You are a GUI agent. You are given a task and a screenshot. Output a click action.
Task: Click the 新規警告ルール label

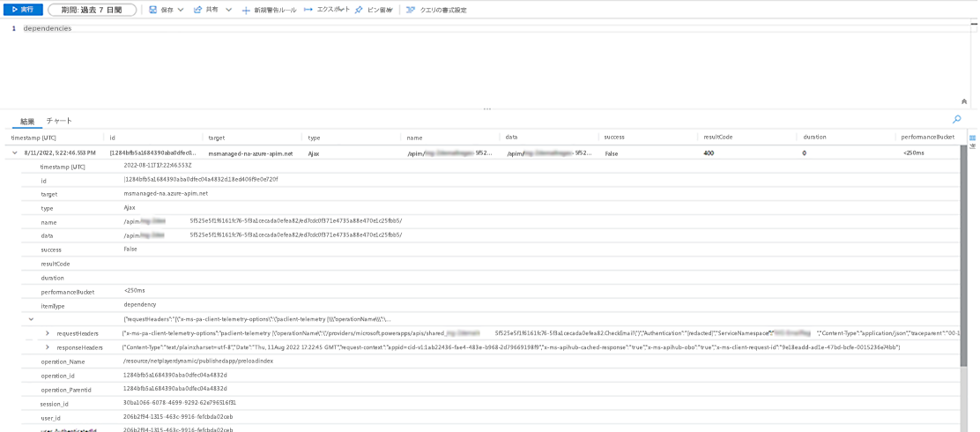[275, 11]
